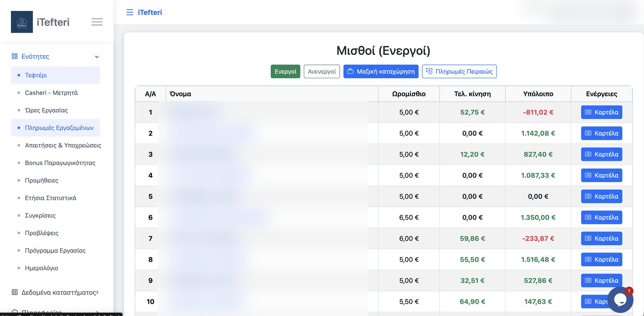
Task: Open Καρτέλα for row 7
Action: click(601, 238)
